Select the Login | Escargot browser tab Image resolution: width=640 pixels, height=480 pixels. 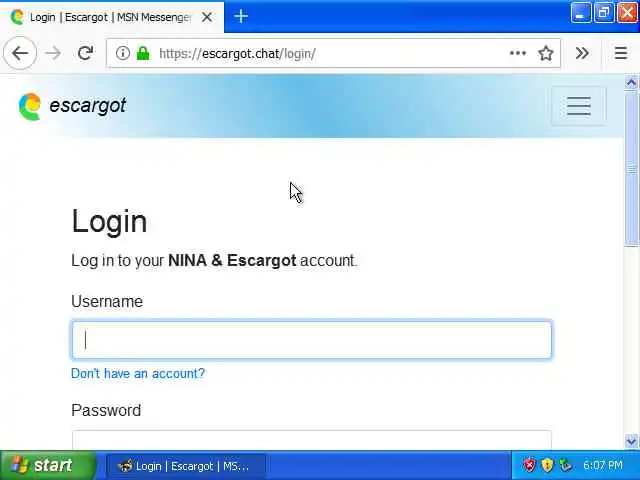click(111, 17)
